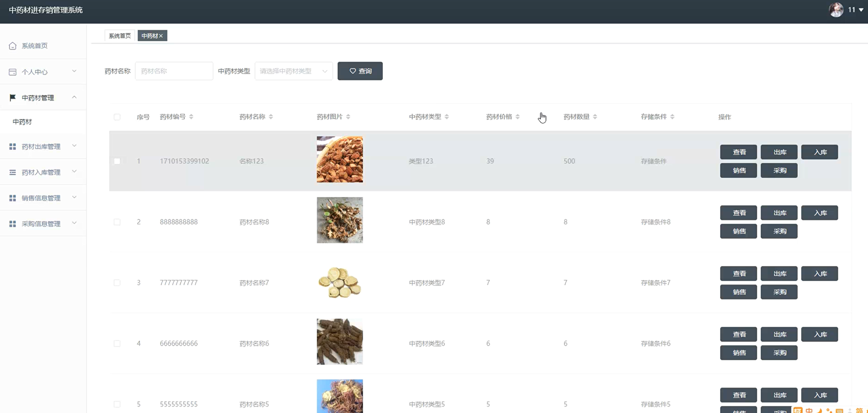Click 出库 for row 名称123
Viewport: 868px width, 413px height.
click(779, 152)
